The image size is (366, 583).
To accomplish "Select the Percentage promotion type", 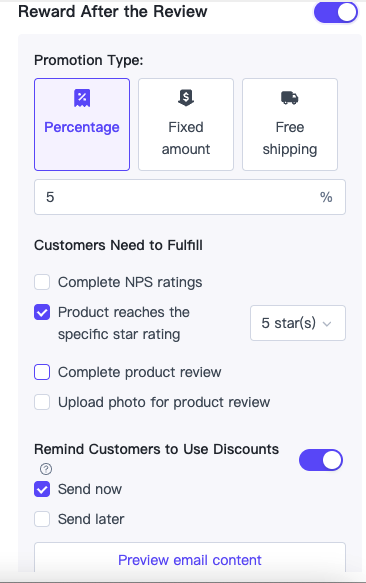I will pos(82,125).
